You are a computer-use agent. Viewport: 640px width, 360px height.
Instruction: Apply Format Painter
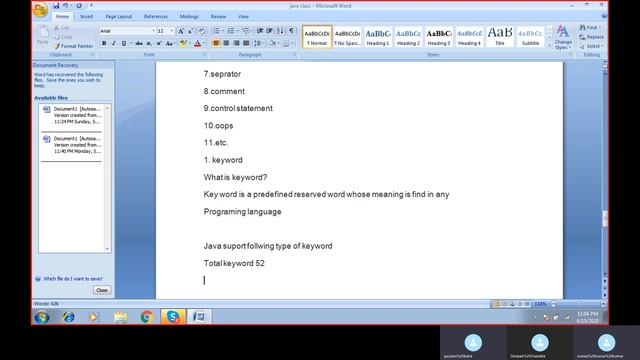tap(73, 46)
